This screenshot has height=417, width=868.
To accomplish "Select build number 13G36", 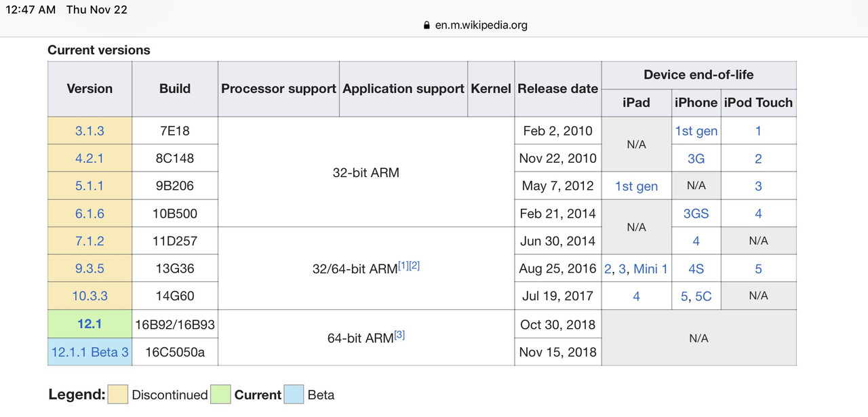I will (175, 269).
